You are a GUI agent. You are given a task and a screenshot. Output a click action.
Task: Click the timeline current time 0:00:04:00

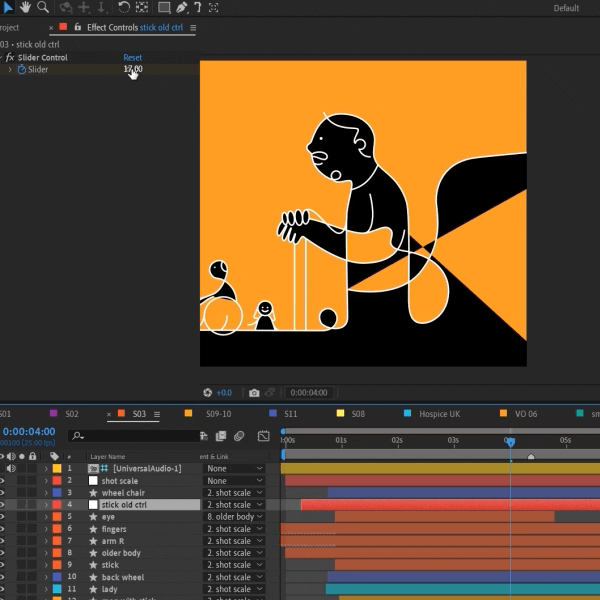click(29, 432)
